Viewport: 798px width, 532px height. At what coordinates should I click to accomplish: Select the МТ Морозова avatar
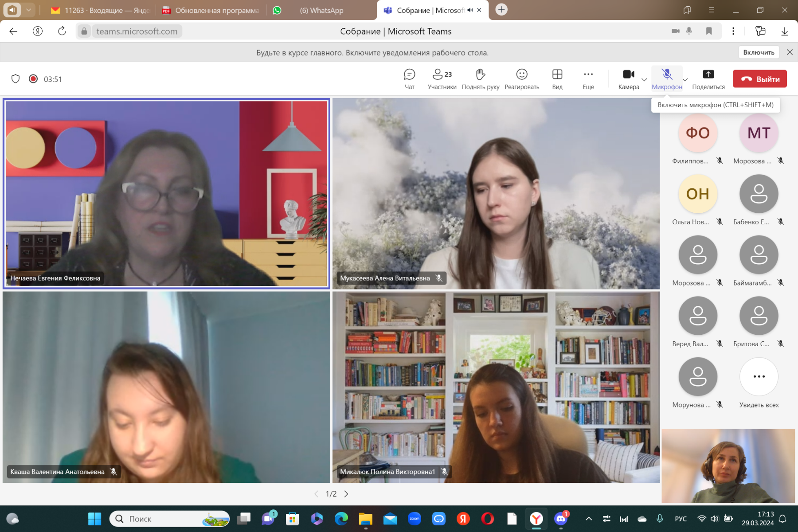759,133
